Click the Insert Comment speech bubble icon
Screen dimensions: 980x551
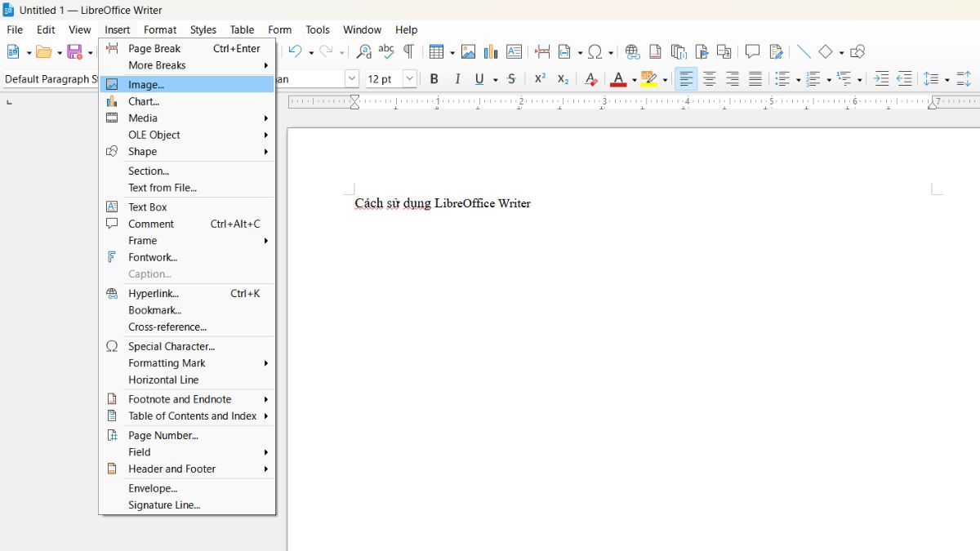(752, 51)
